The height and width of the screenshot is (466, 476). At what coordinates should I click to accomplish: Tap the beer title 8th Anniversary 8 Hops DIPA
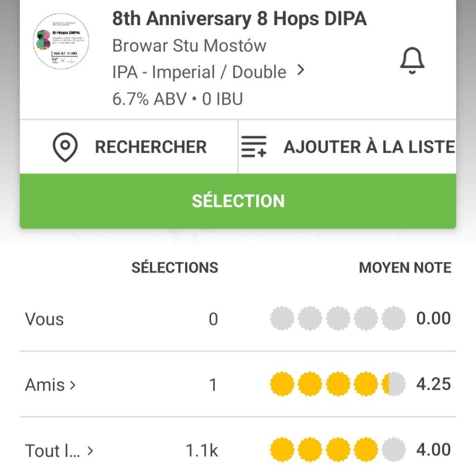click(239, 19)
